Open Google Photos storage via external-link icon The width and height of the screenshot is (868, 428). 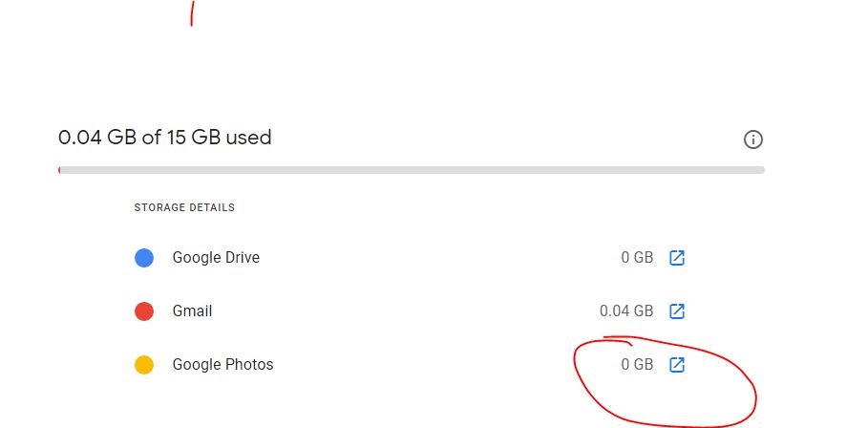676,365
